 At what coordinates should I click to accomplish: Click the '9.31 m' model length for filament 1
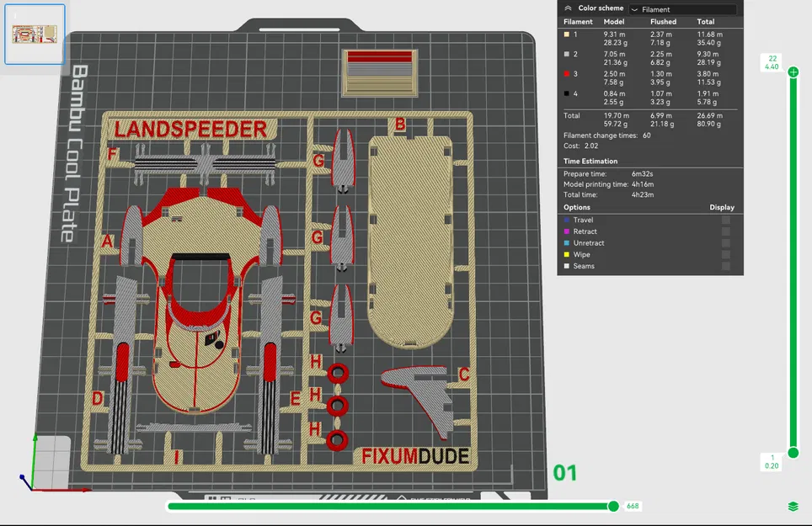coord(614,35)
